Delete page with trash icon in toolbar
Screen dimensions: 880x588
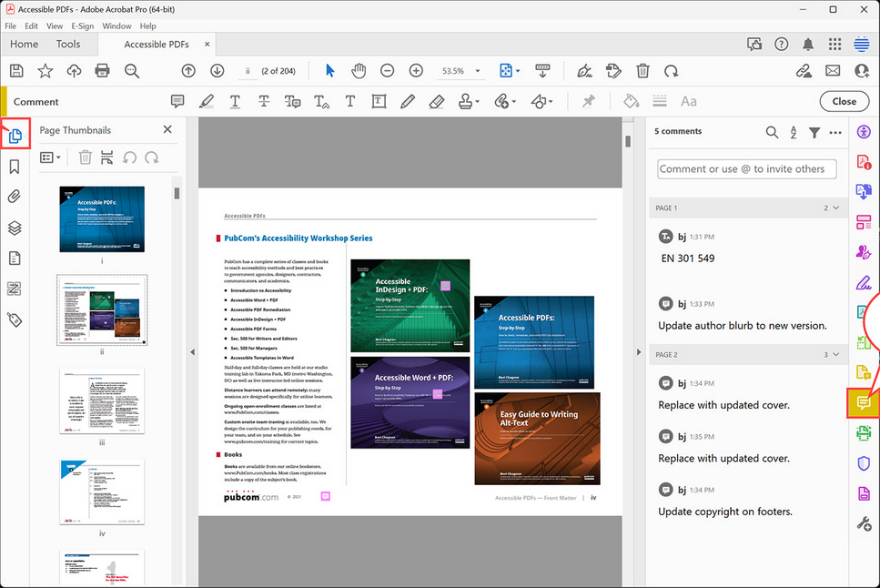point(642,71)
